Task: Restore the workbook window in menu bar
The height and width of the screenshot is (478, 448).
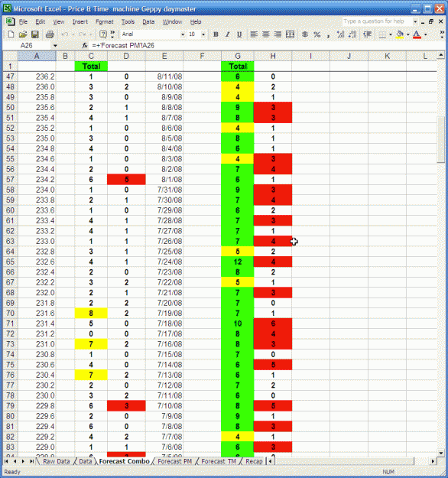Action: [x=431, y=21]
